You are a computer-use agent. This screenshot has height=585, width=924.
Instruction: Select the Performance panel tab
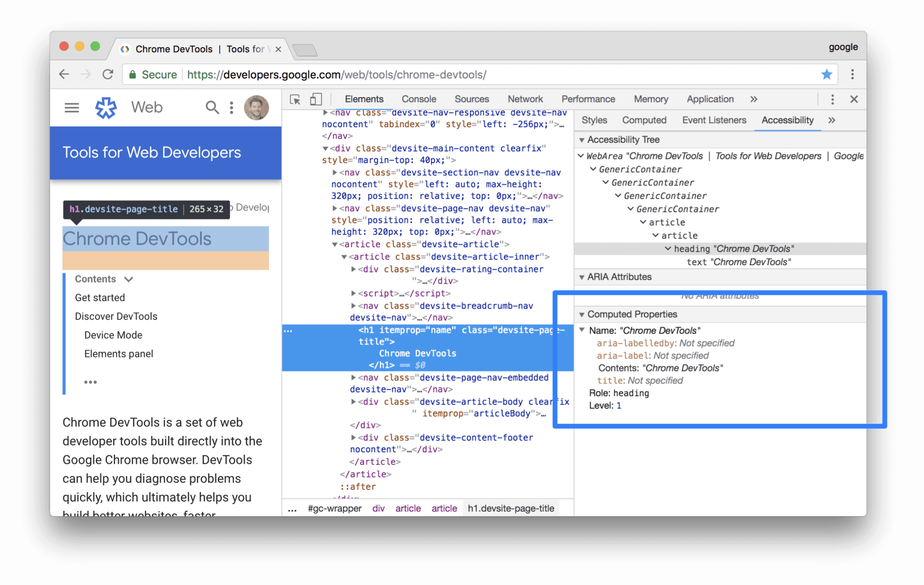click(x=588, y=98)
